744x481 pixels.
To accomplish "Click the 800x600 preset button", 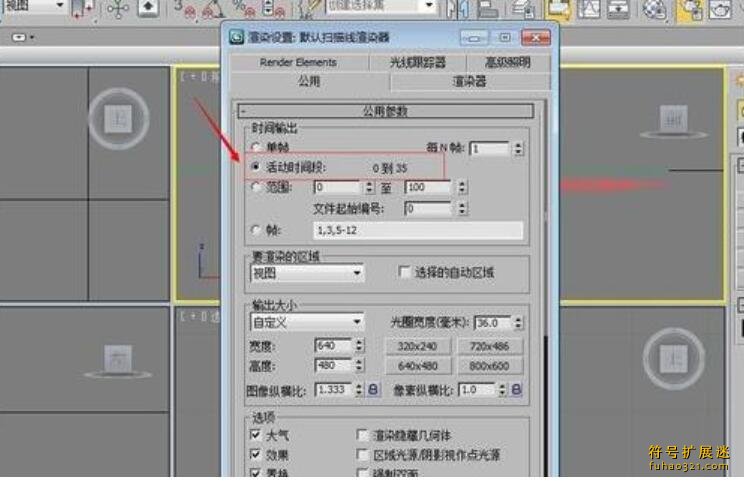I will click(x=489, y=366).
